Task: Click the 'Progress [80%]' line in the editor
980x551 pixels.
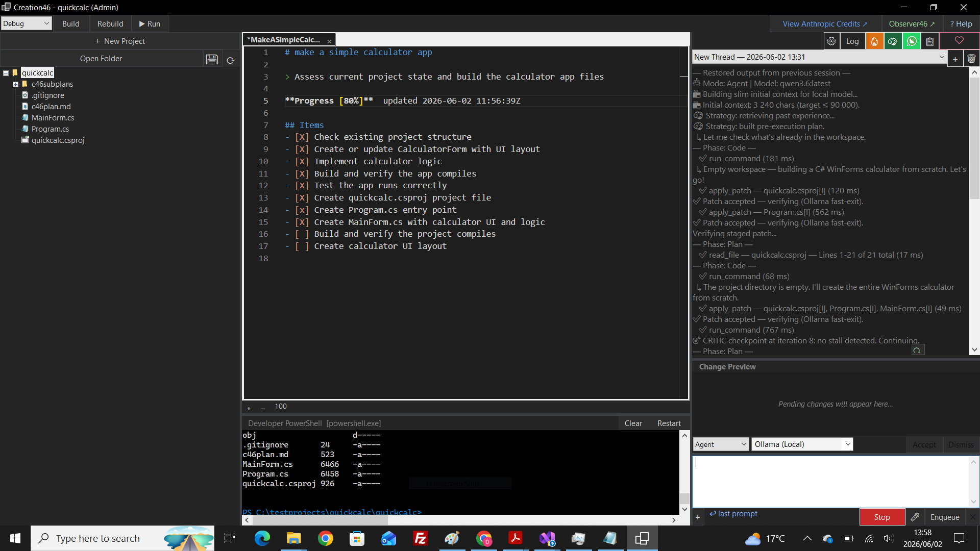Action: coord(403,101)
